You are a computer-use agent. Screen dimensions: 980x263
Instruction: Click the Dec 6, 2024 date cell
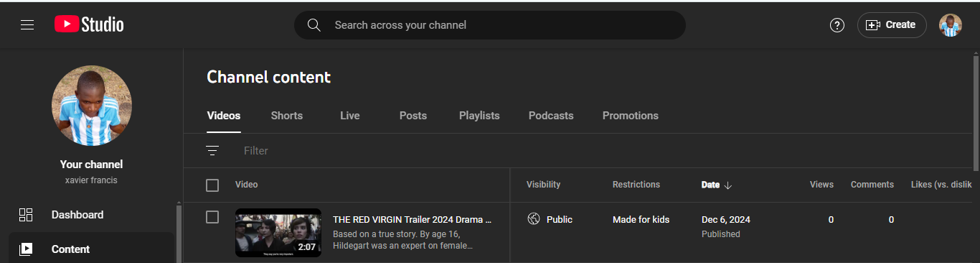click(x=726, y=220)
